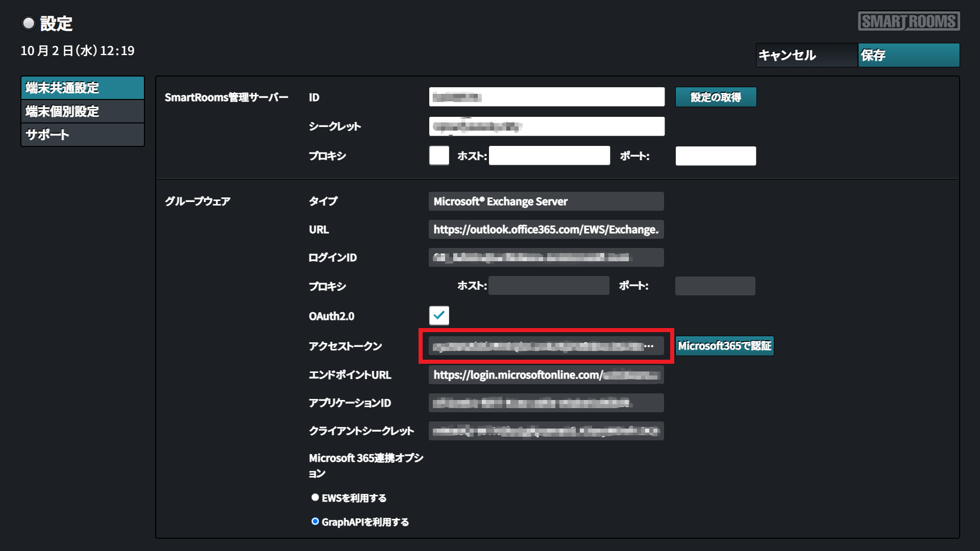Click the アクセストークン field

pos(546,346)
